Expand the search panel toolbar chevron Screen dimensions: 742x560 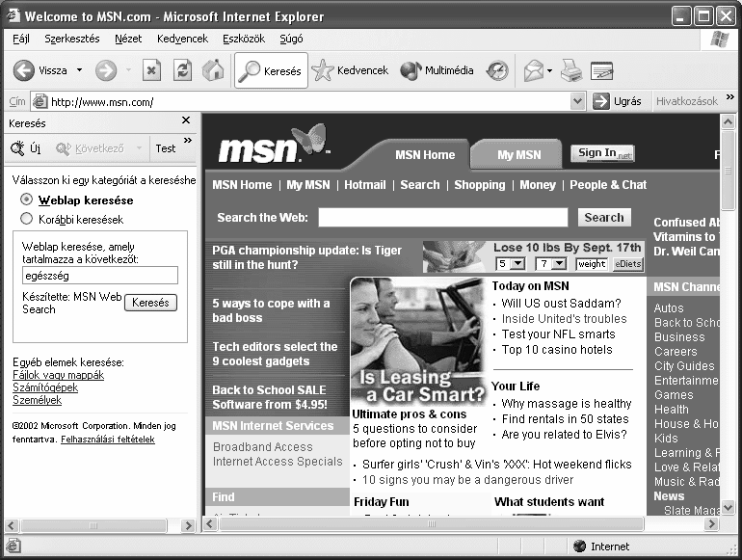[x=188, y=140]
